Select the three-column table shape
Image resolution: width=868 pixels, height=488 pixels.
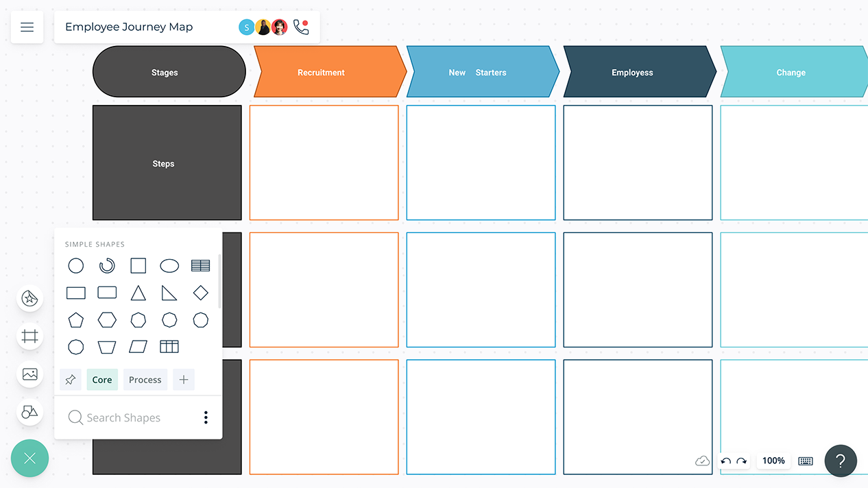click(x=169, y=347)
